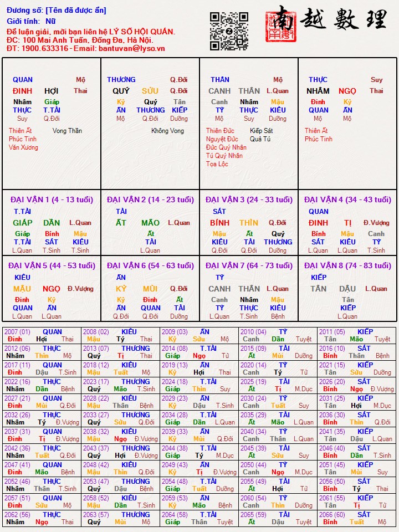Click 'Không Vong' in the second pillar

(167, 131)
